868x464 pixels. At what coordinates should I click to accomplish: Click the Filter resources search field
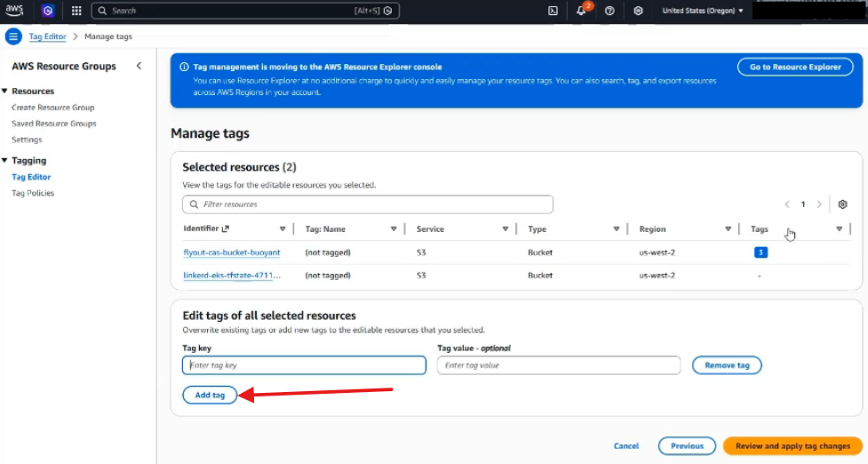click(368, 204)
